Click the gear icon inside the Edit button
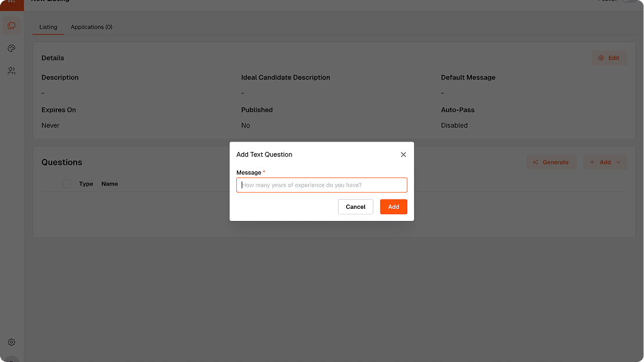Viewport: 644px width, 362px height. click(x=601, y=57)
